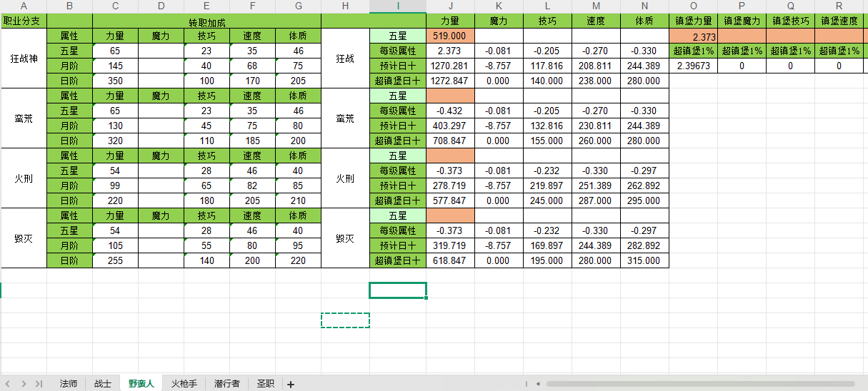Viewport: 868px width, 391px height.
Task: Click the empty orange cell in 蛮荒 五星 row
Action: [x=450, y=96]
